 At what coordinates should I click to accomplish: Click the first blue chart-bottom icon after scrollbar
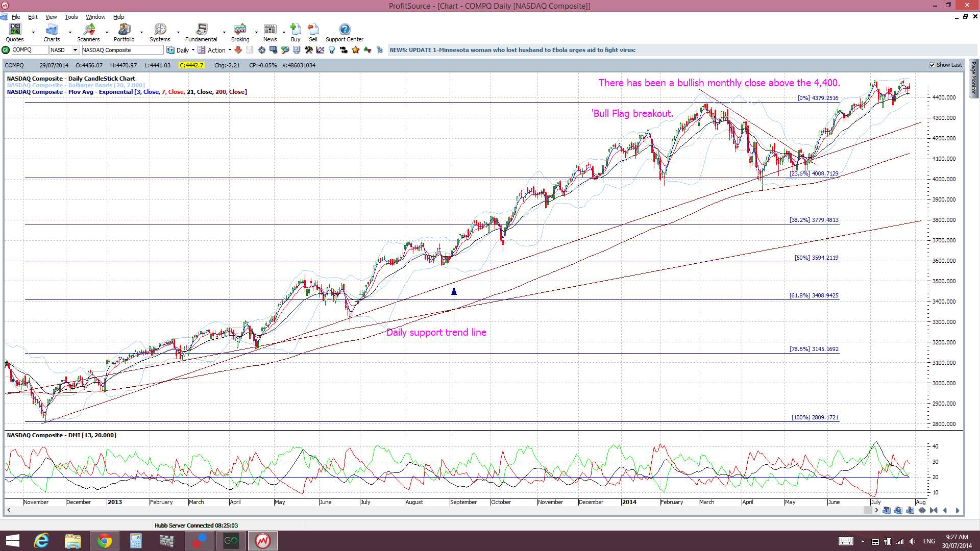click(887, 510)
